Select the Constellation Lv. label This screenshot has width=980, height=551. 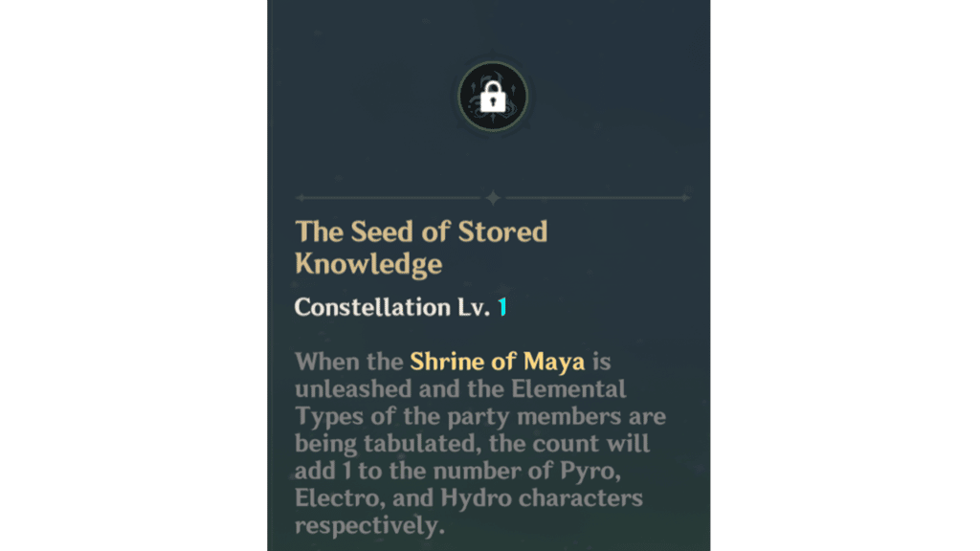[391, 307]
